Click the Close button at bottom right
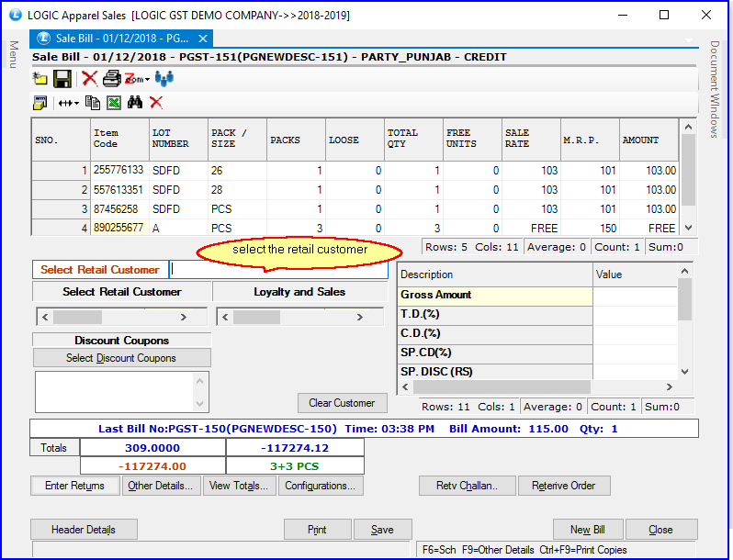The width and height of the screenshot is (733, 560). (x=661, y=530)
